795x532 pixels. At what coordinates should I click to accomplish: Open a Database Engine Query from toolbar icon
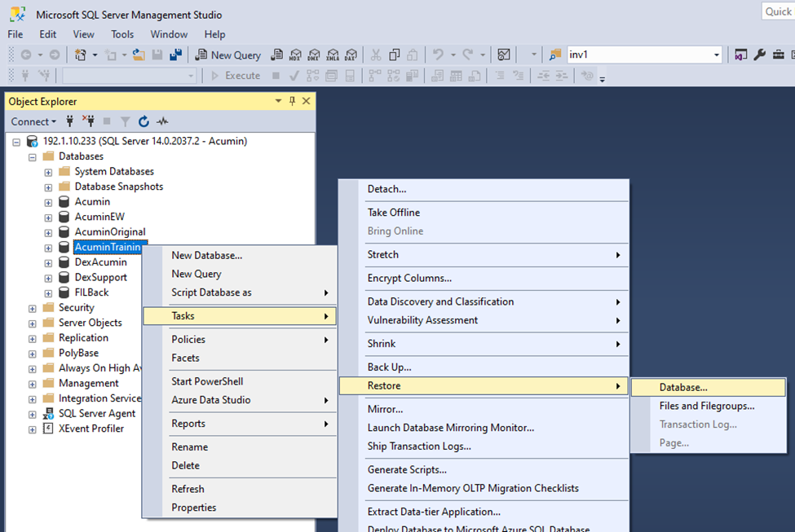click(x=277, y=55)
